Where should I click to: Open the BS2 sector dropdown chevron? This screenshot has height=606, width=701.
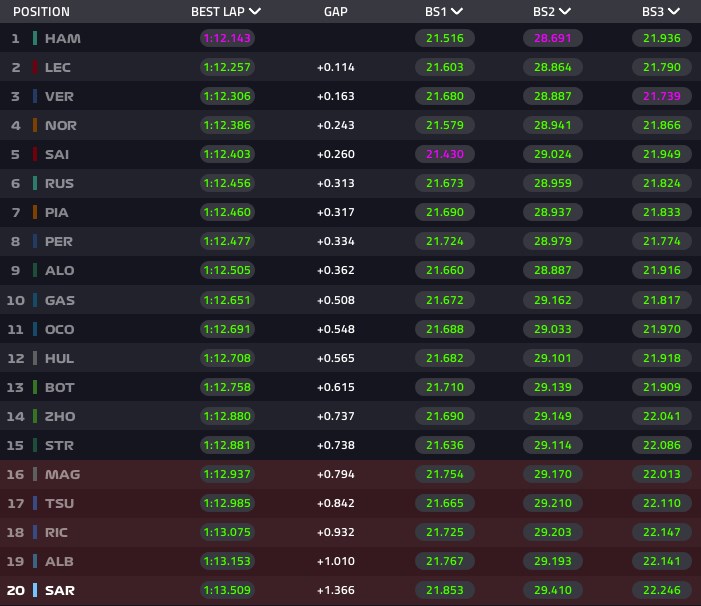point(565,11)
